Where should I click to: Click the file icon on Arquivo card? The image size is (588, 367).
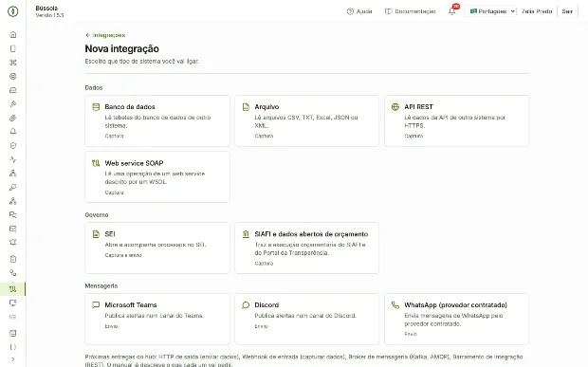(246, 107)
